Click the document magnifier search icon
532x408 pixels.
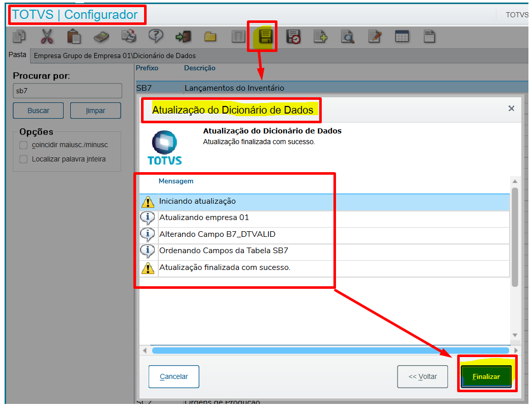point(347,37)
